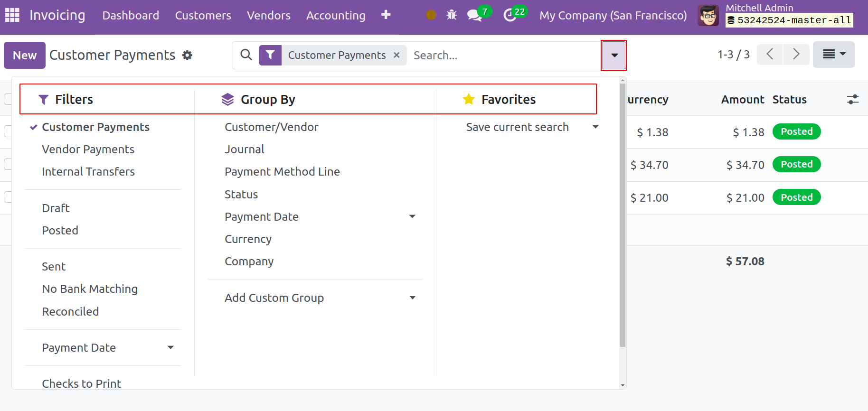Enable No Bank Matching filter
Screen dimensions: 868x411
point(90,289)
